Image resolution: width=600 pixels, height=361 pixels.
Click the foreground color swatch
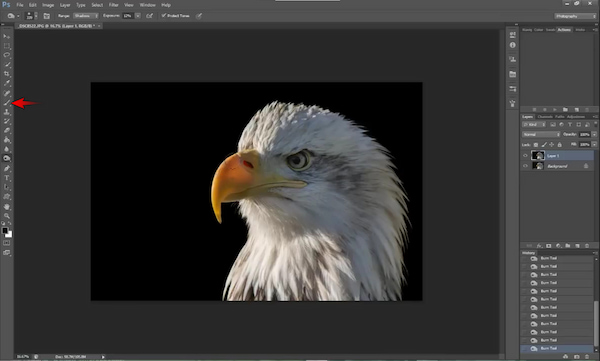[x=5, y=230]
